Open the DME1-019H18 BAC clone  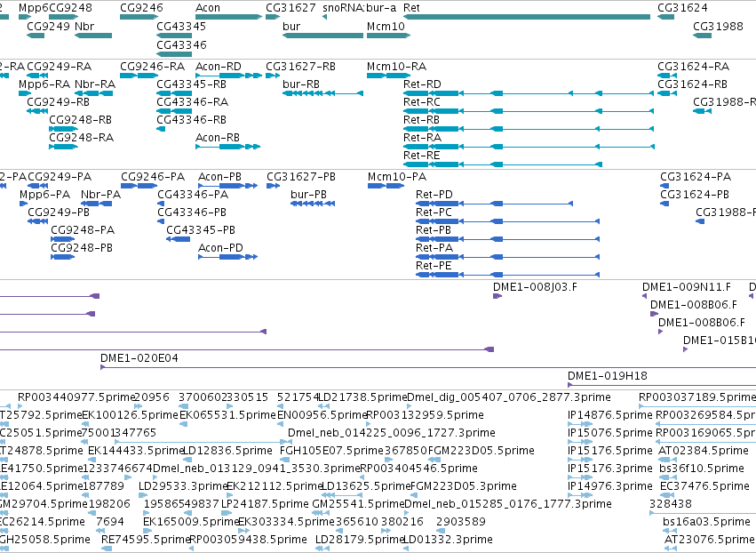(x=607, y=376)
